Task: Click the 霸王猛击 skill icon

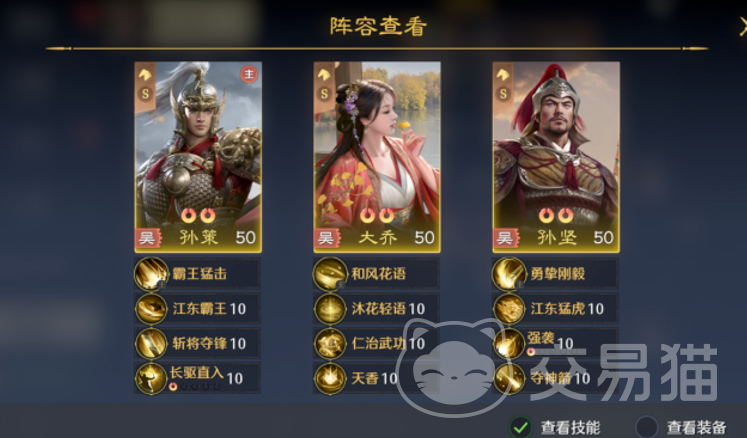Action: click(151, 274)
